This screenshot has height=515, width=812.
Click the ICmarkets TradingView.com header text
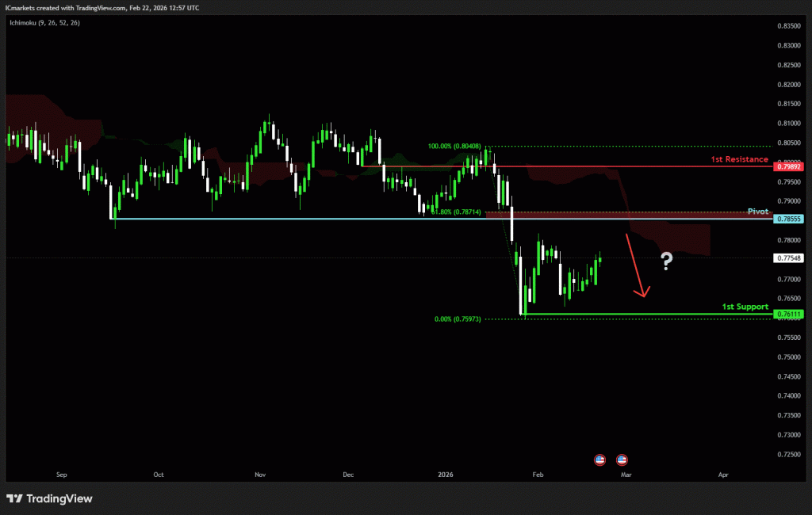pyautogui.click(x=101, y=7)
